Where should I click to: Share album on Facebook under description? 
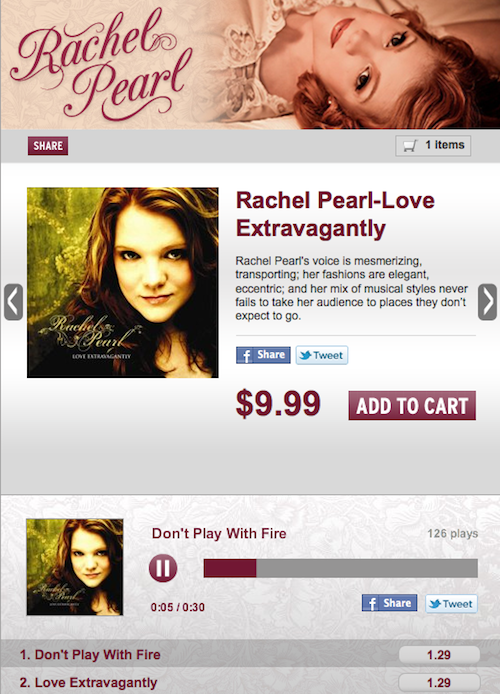pyautogui.click(x=263, y=355)
